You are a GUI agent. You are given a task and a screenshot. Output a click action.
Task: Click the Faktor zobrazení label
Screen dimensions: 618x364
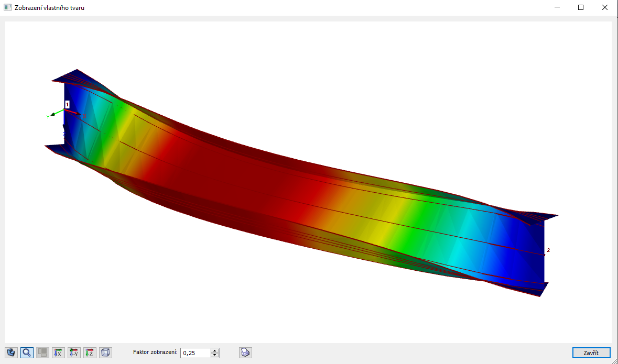(x=155, y=352)
